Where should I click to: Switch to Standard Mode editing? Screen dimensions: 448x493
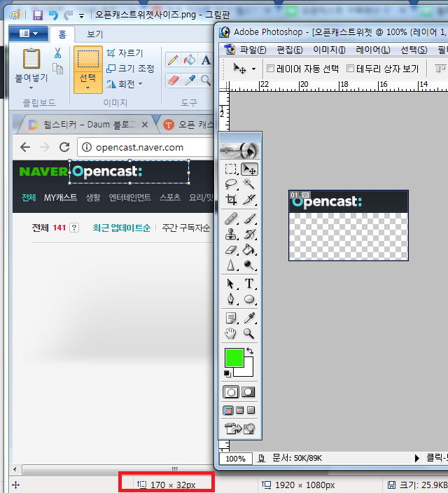(231, 391)
